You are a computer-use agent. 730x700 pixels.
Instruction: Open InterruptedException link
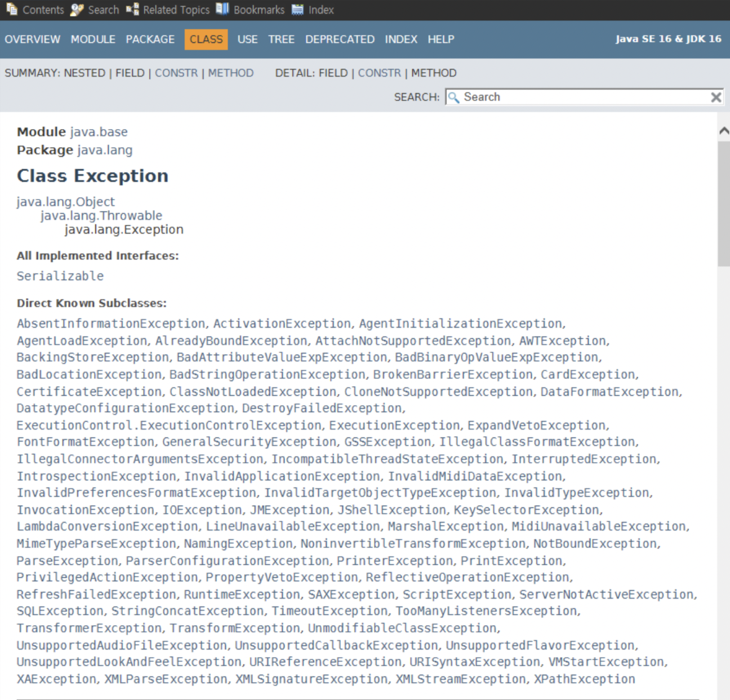[x=584, y=459]
